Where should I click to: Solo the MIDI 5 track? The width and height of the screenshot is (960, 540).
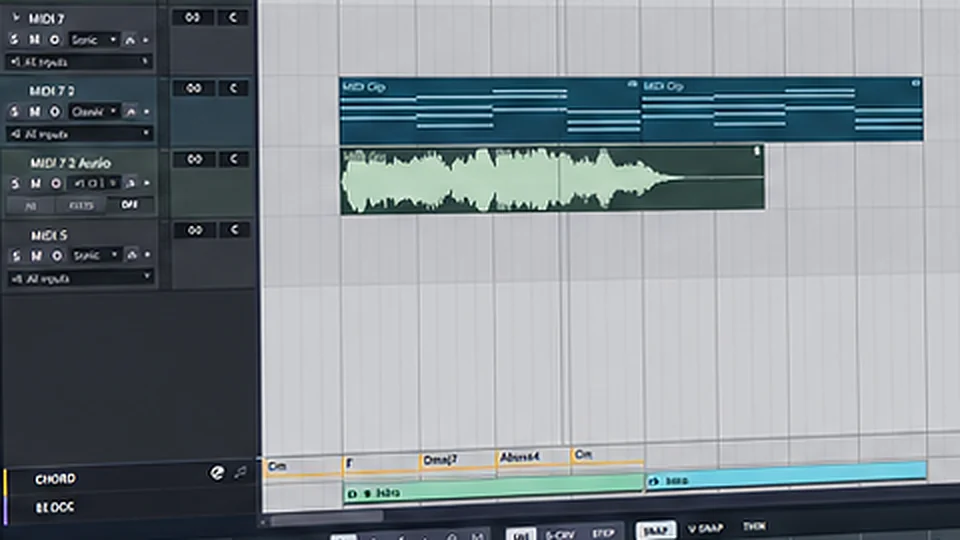(16, 255)
